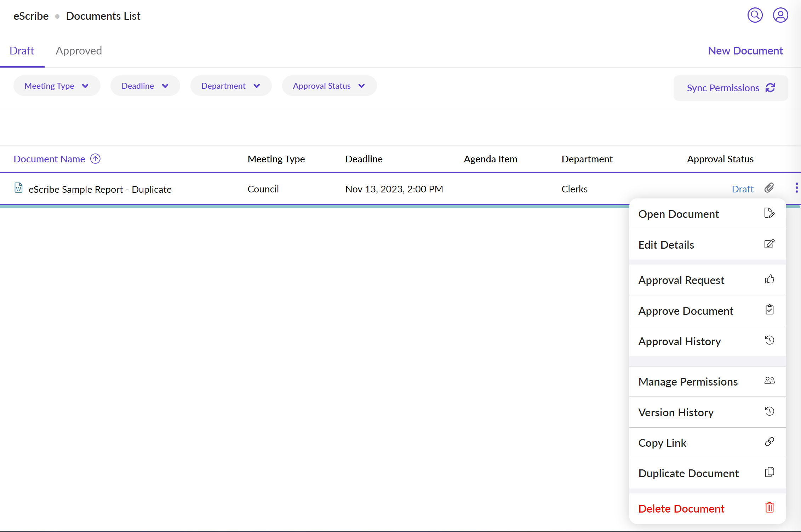Viewport: 801px width, 532px height.
Task: Click the Draft status link on the row
Action: coord(743,189)
